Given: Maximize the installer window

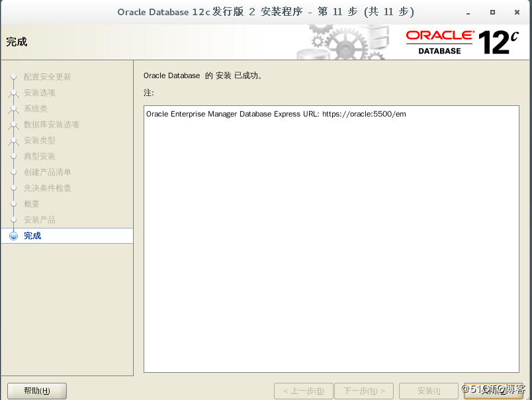Looking at the screenshot, I should pyautogui.click(x=492, y=12).
